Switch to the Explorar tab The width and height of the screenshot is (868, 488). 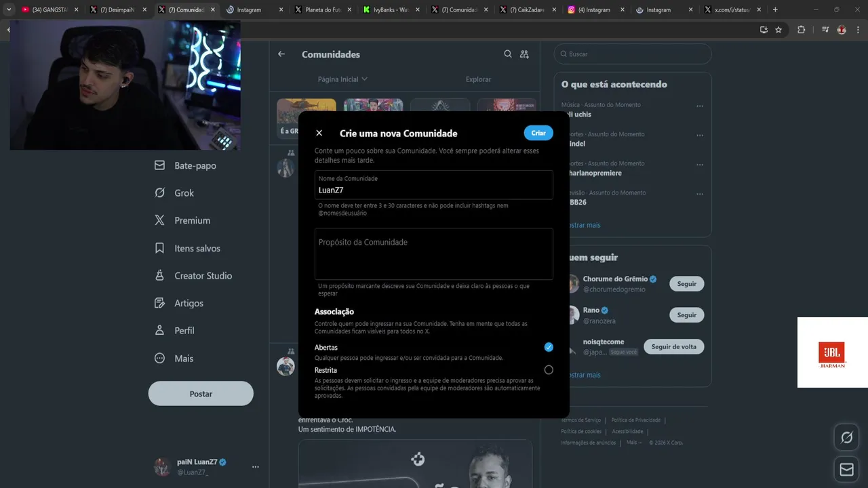coord(478,79)
